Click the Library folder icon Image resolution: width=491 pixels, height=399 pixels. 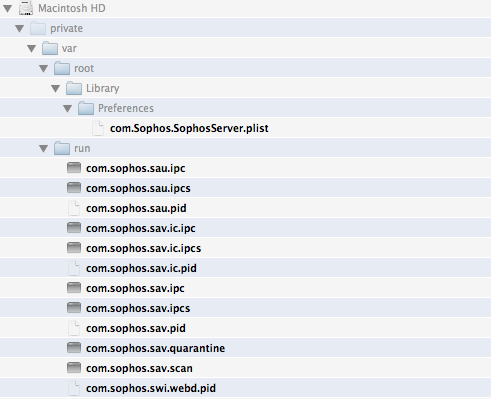click(x=74, y=88)
